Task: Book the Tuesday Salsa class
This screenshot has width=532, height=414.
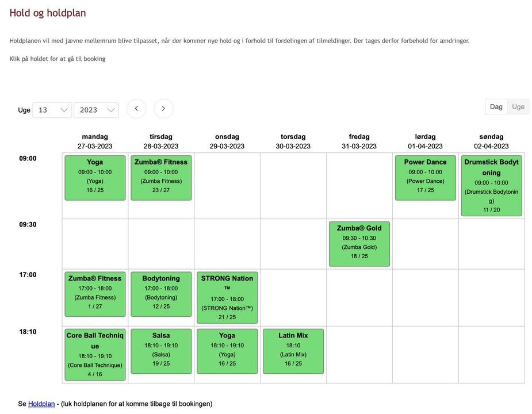Action: (x=161, y=351)
